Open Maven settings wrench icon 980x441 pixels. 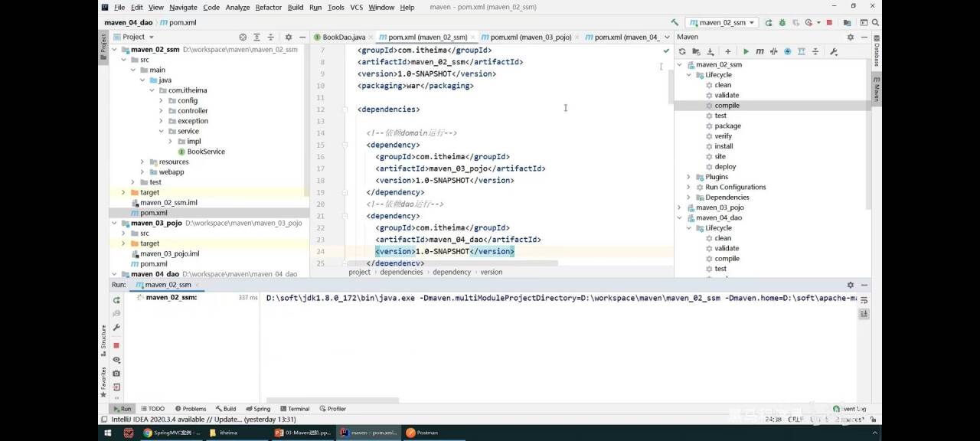[x=834, y=51]
